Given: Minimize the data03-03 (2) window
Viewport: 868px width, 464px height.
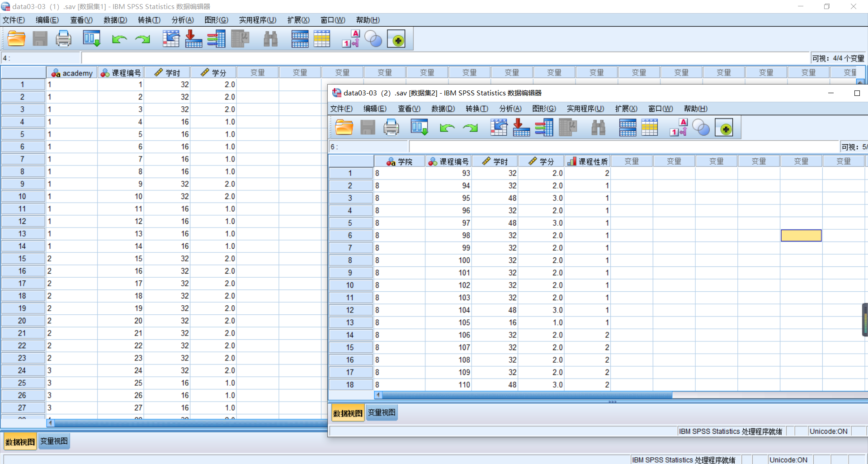Looking at the screenshot, I should pos(830,93).
